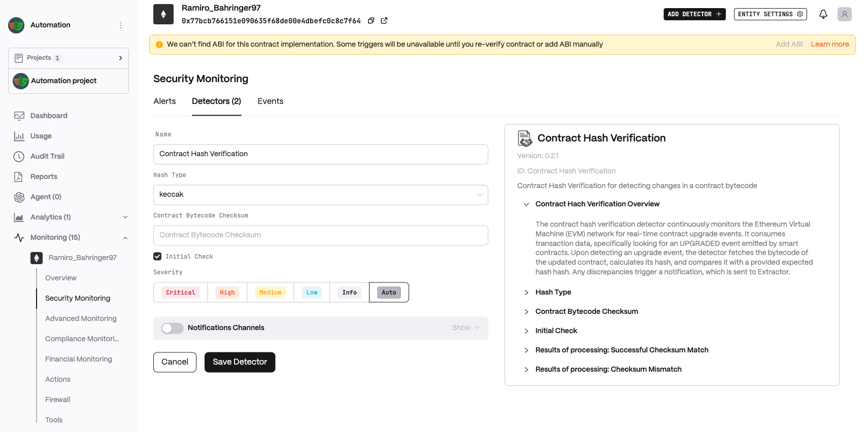Click the Analytics area chart icon
This screenshot has width=868, height=432.
click(x=19, y=217)
